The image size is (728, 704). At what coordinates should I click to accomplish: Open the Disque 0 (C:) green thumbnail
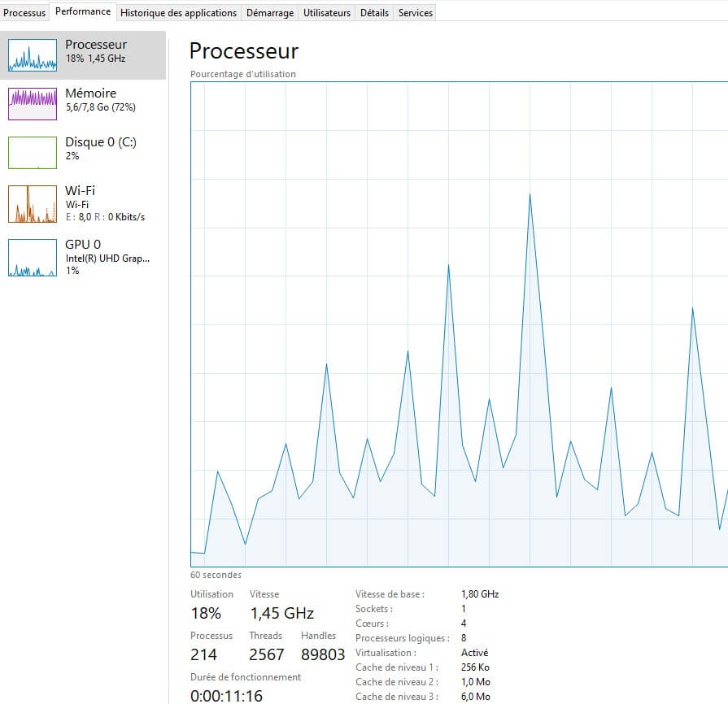[x=32, y=153]
